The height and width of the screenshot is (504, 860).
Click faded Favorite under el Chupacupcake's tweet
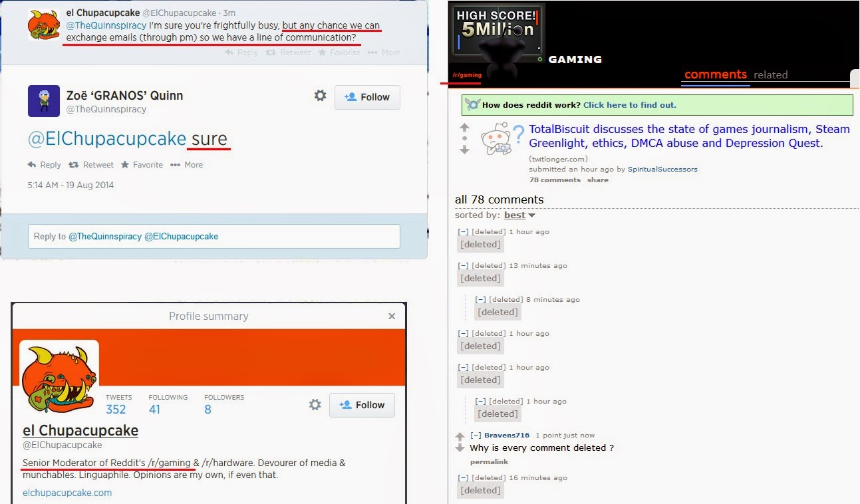click(339, 53)
